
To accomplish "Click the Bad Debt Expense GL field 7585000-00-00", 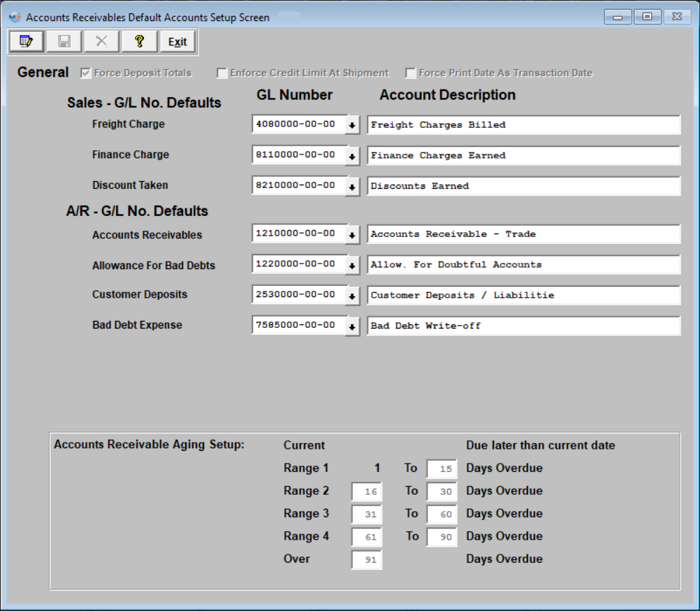I will tap(298, 324).
